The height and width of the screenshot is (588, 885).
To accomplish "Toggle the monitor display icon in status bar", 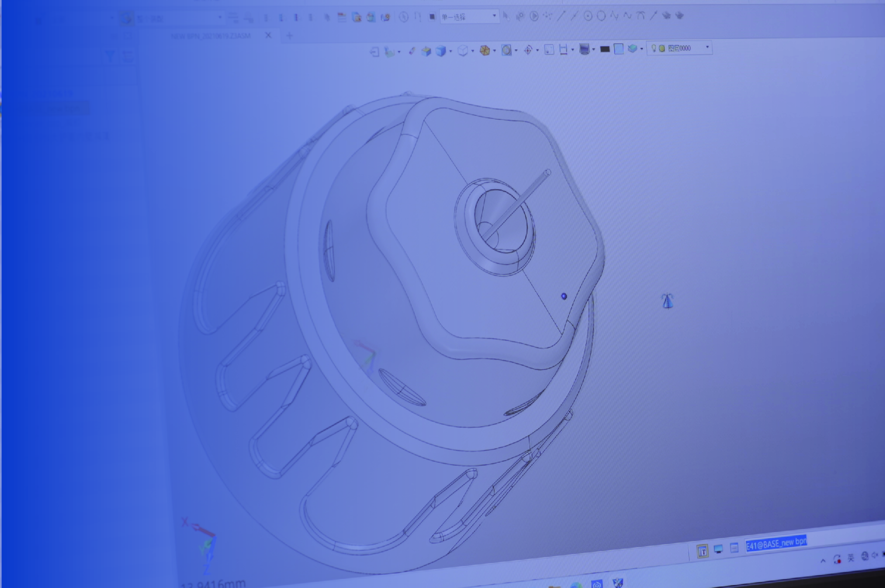I will click(x=718, y=549).
